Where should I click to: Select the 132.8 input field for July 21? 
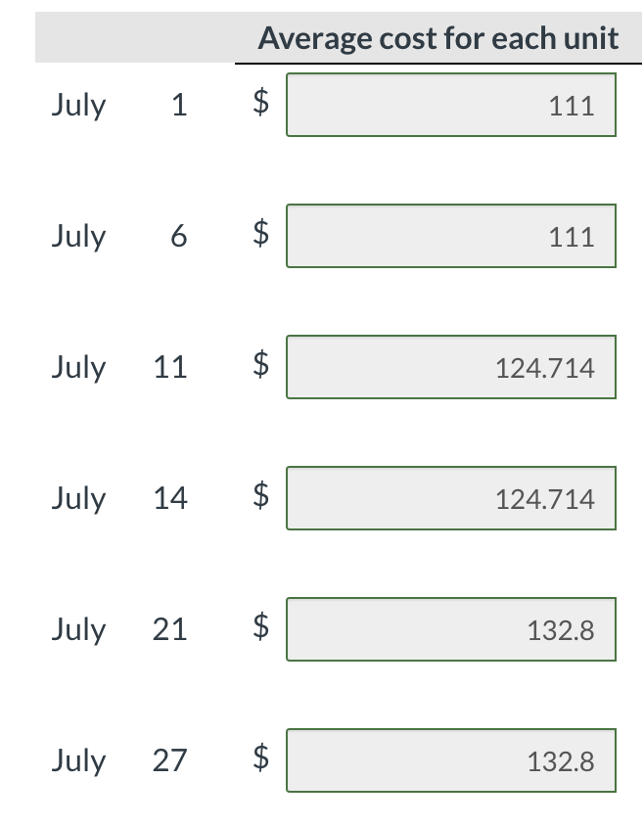450,629
